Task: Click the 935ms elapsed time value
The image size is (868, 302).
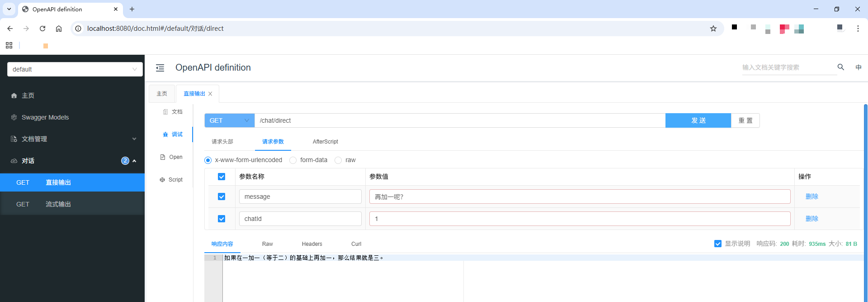Action: [817, 244]
